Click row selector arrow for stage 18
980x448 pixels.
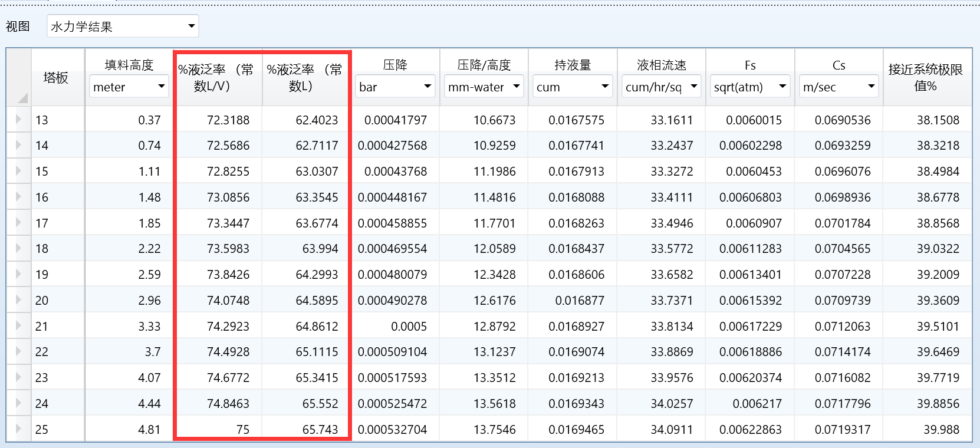[19, 248]
